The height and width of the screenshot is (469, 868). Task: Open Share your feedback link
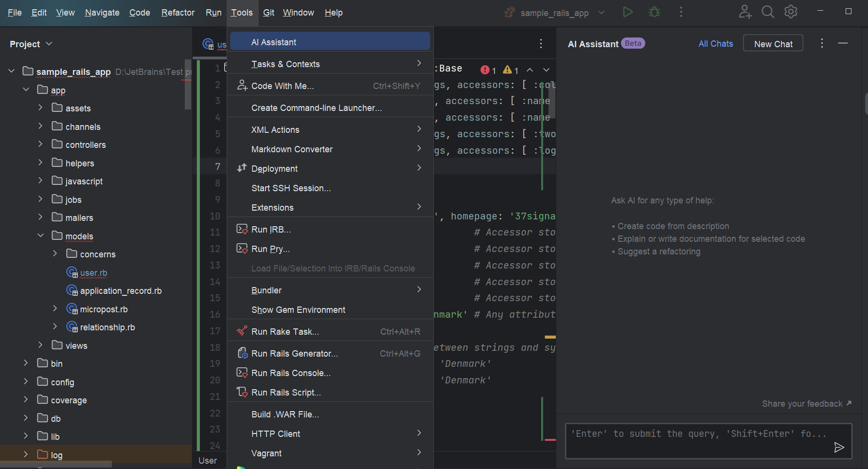806,404
